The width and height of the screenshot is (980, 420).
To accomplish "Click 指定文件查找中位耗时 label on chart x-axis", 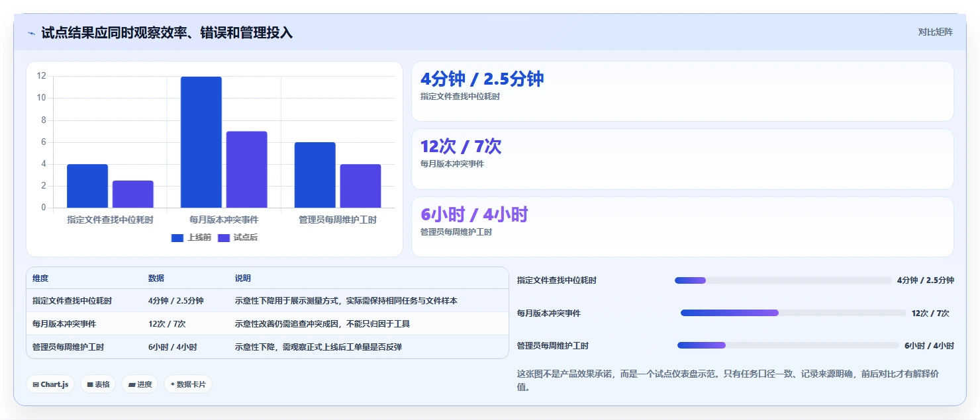I will pyautogui.click(x=110, y=220).
